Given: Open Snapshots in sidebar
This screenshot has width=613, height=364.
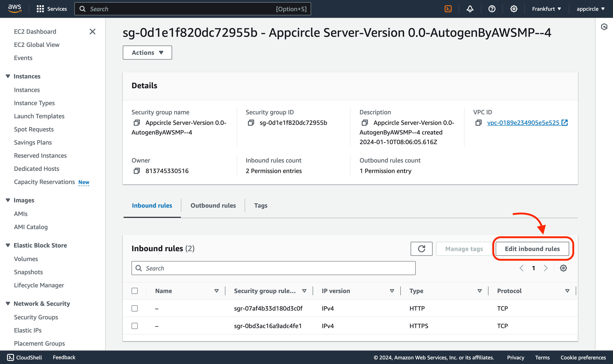Looking at the screenshot, I should click(28, 272).
